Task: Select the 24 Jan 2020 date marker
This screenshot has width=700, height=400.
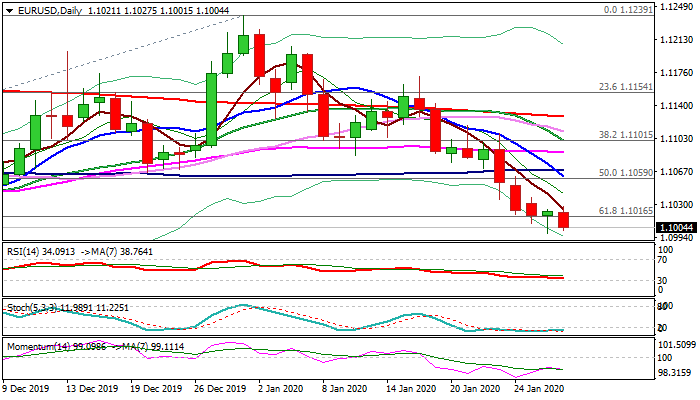Action: 539,388
